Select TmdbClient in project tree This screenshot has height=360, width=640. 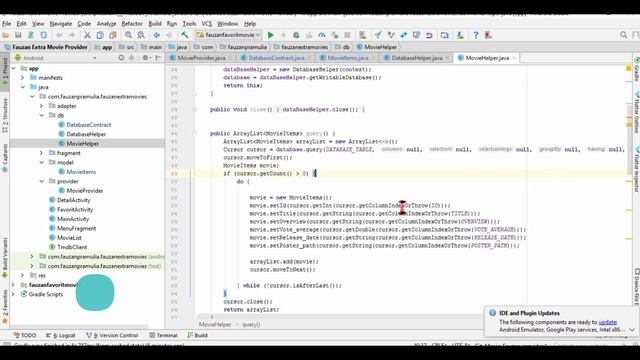[x=72, y=247]
